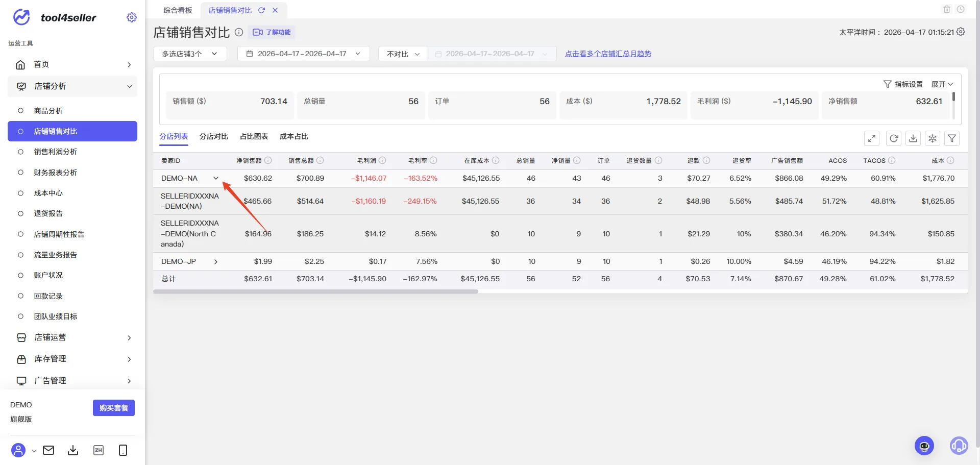Expand 库存管理 menu
Screen dimensions: 980x465
72,359
